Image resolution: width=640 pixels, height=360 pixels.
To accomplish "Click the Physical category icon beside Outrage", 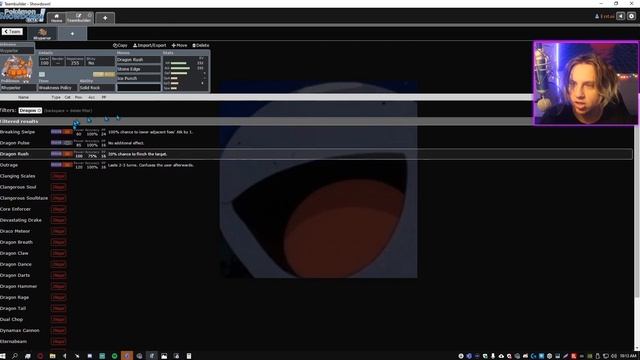I will click(67, 165).
